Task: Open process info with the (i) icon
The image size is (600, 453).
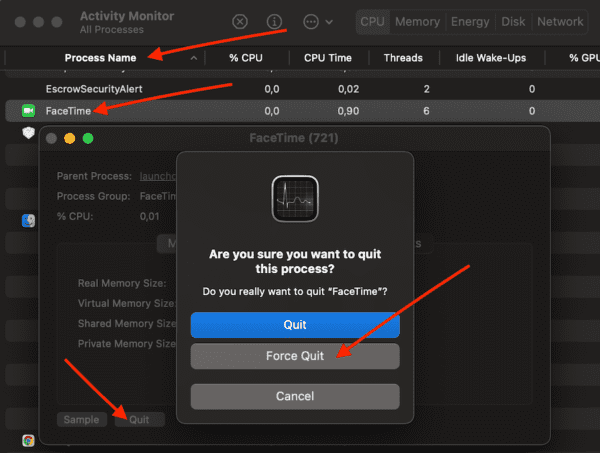Action: pyautogui.click(x=274, y=22)
